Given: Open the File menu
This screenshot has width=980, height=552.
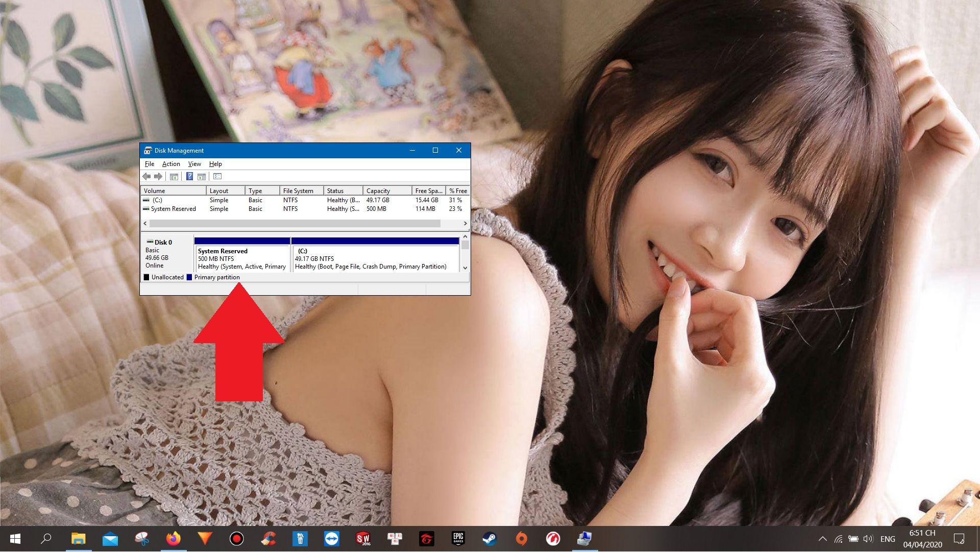Looking at the screenshot, I should pos(150,164).
